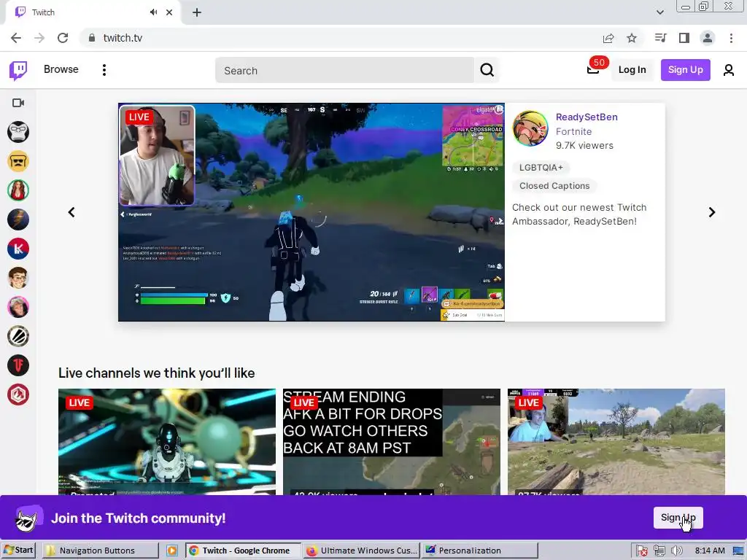Click the purple Sign Up button in header
The height and width of the screenshot is (560, 747).
(x=685, y=69)
